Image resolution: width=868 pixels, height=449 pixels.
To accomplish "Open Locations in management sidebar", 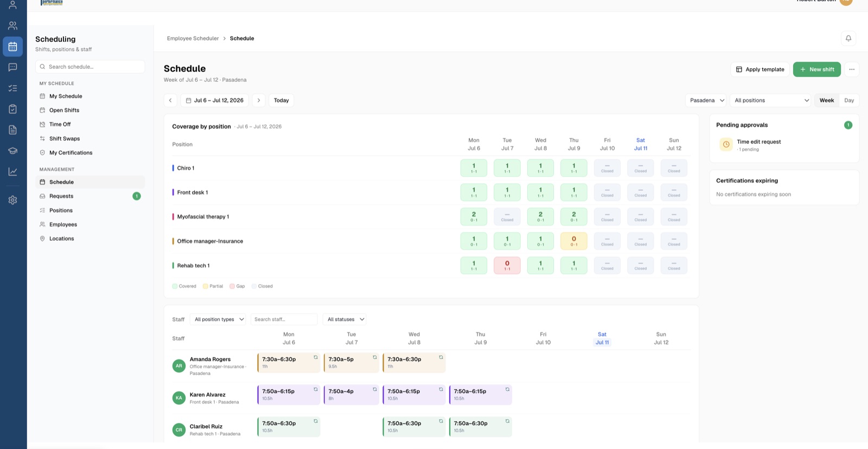I will click(90, 239).
